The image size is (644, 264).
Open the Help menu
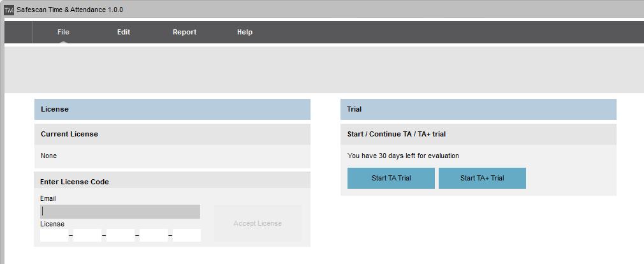coord(245,32)
